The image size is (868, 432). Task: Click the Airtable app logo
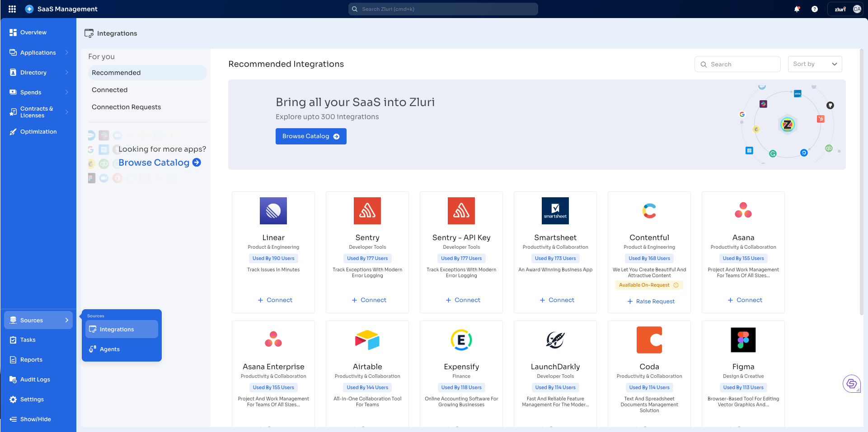point(367,340)
